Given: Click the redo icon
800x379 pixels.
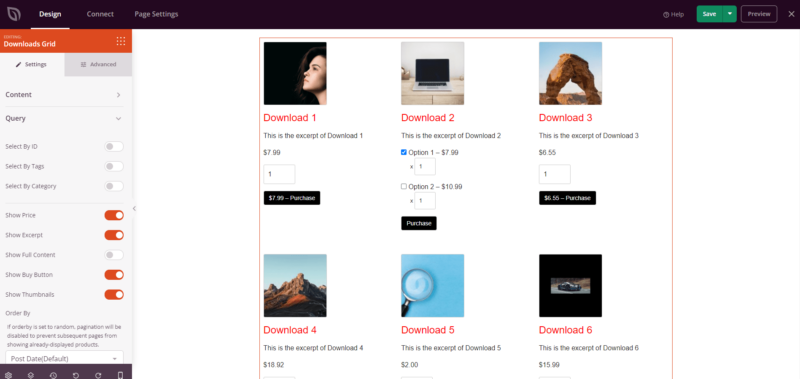Looking at the screenshot, I should 98,375.
